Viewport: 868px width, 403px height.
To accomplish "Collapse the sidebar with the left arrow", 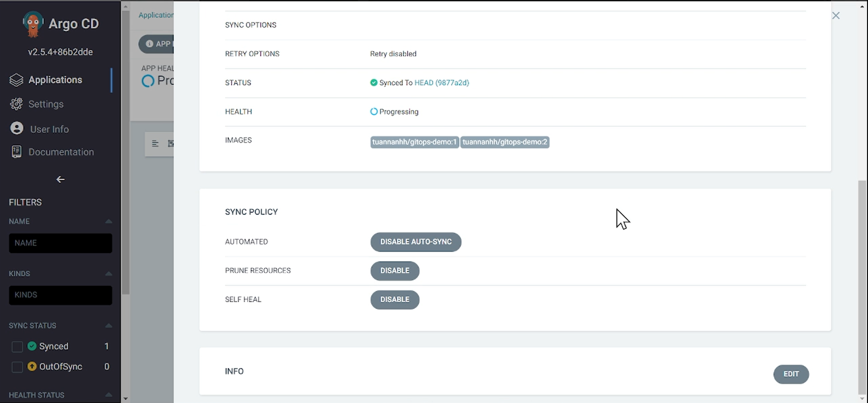I will tap(60, 179).
